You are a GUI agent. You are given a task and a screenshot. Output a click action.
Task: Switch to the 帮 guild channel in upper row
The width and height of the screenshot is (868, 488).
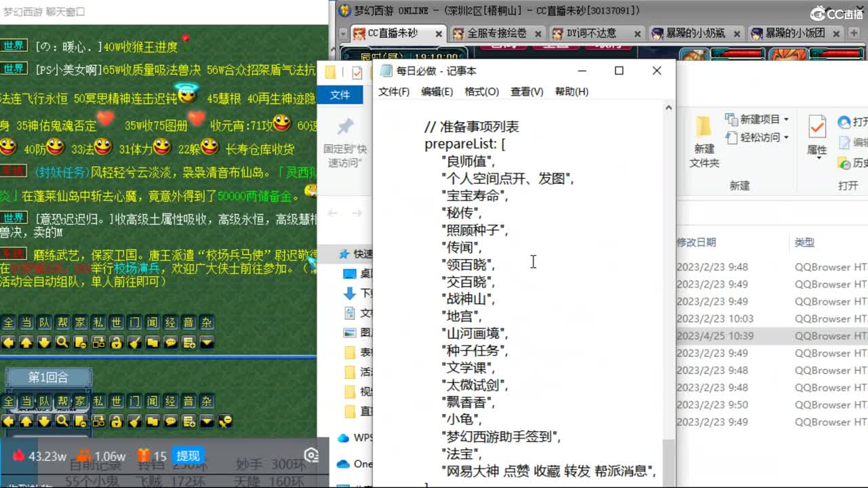62,323
